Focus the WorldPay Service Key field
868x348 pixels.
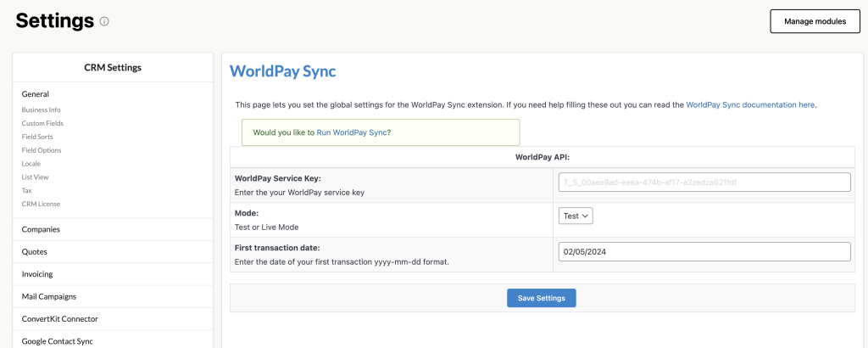pos(704,182)
